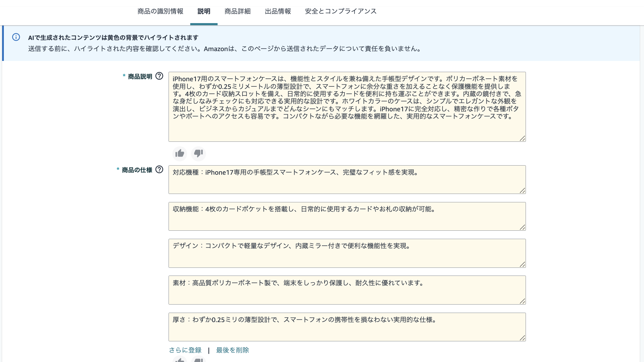
Task: Click resize handle of the 厚さ text box
Action: [x=522, y=338]
